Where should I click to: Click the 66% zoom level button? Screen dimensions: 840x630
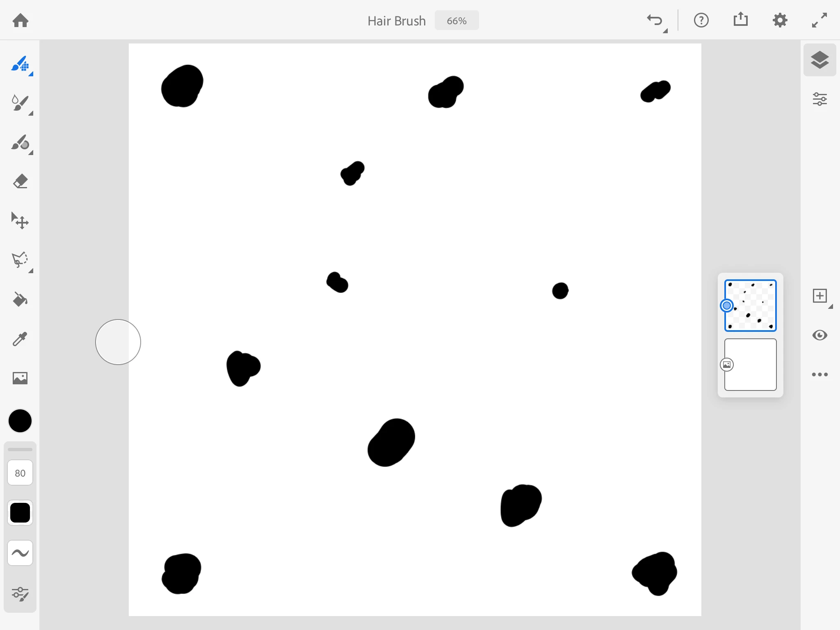click(x=457, y=21)
